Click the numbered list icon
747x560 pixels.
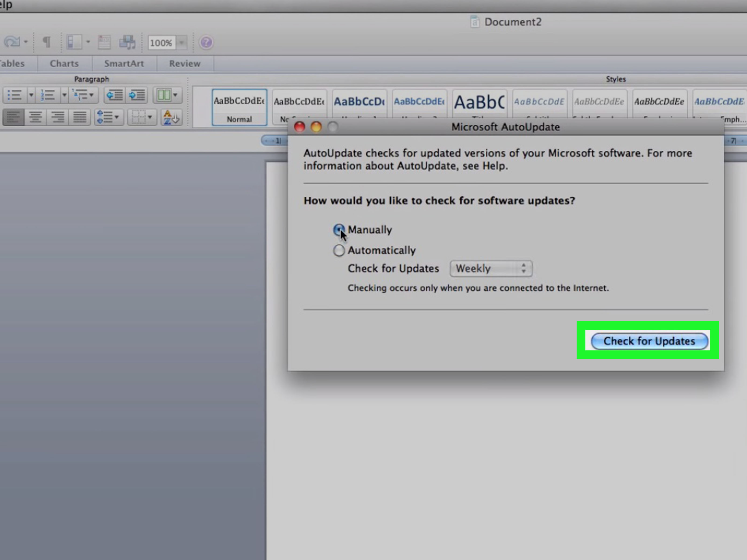coord(48,95)
